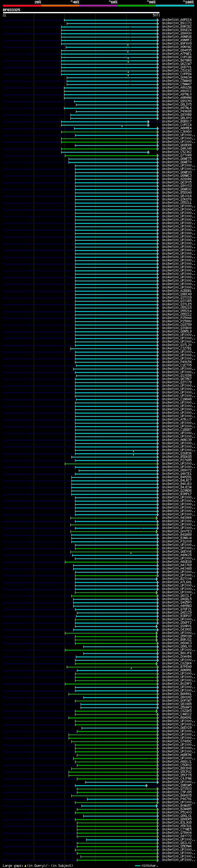Select the UniRef100_P15880 label

click(x=177, y=321)
